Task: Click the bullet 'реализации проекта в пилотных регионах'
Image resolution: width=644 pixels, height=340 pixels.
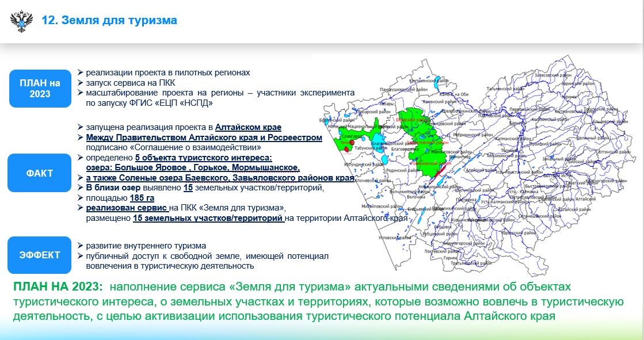Action: coord(167,72)
